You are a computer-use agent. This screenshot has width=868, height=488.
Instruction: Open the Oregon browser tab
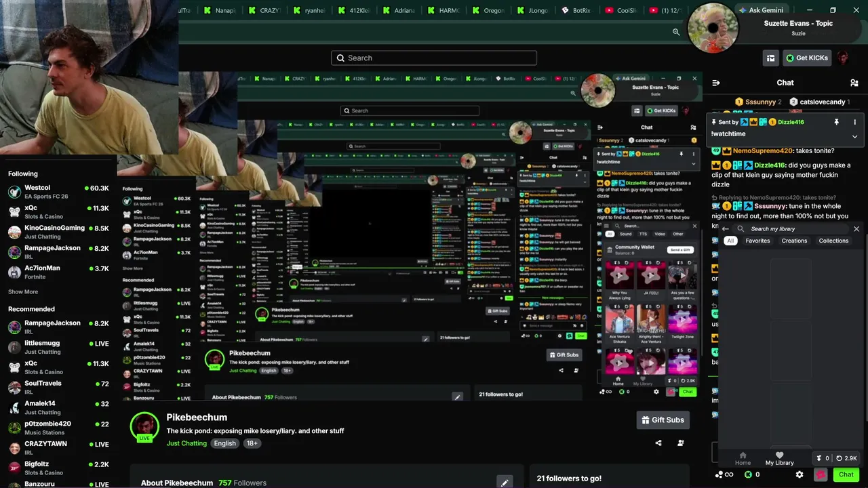(488, 10)
